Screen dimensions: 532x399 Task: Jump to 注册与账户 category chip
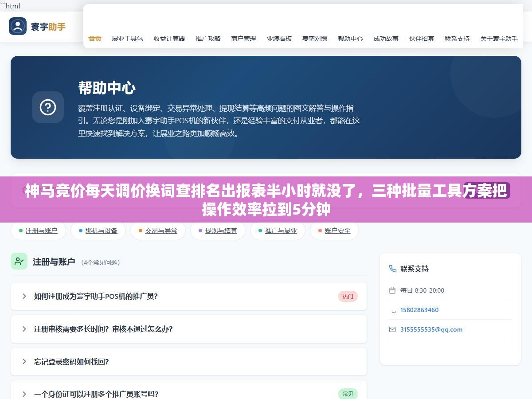point(38,231)
